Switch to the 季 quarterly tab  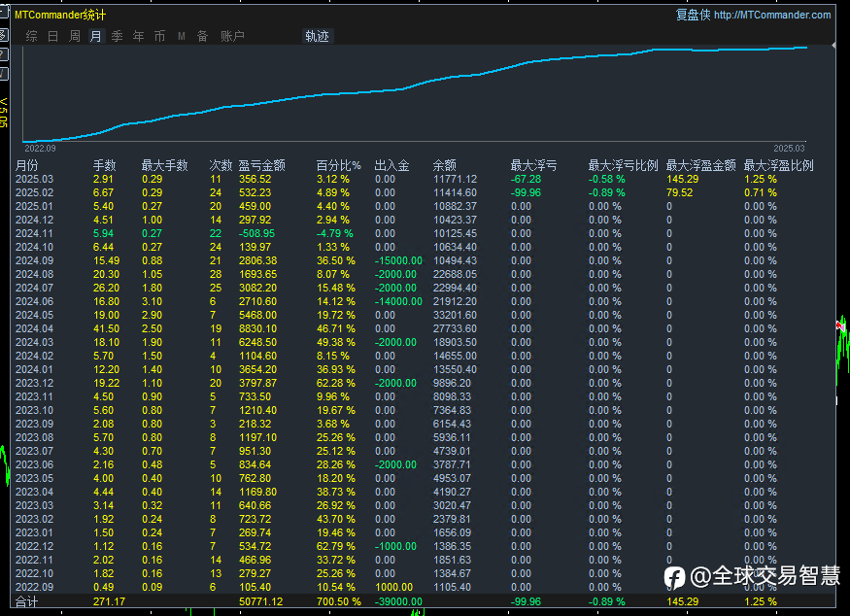[x=117, y=37]
